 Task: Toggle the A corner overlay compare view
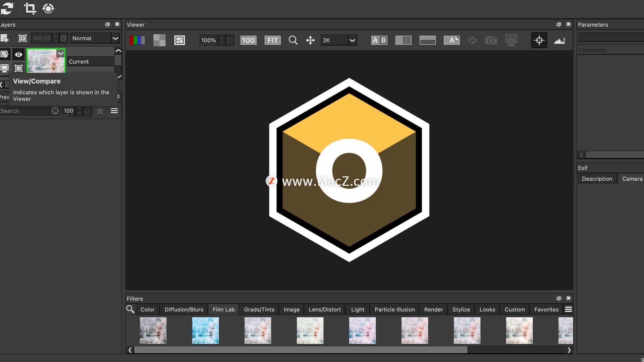pos(451,40)
